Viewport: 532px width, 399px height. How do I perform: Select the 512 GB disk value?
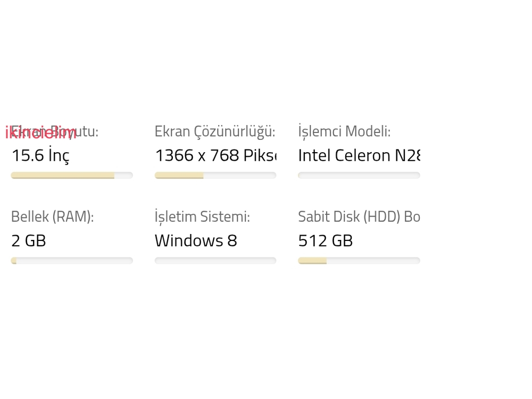coord(325,240)
